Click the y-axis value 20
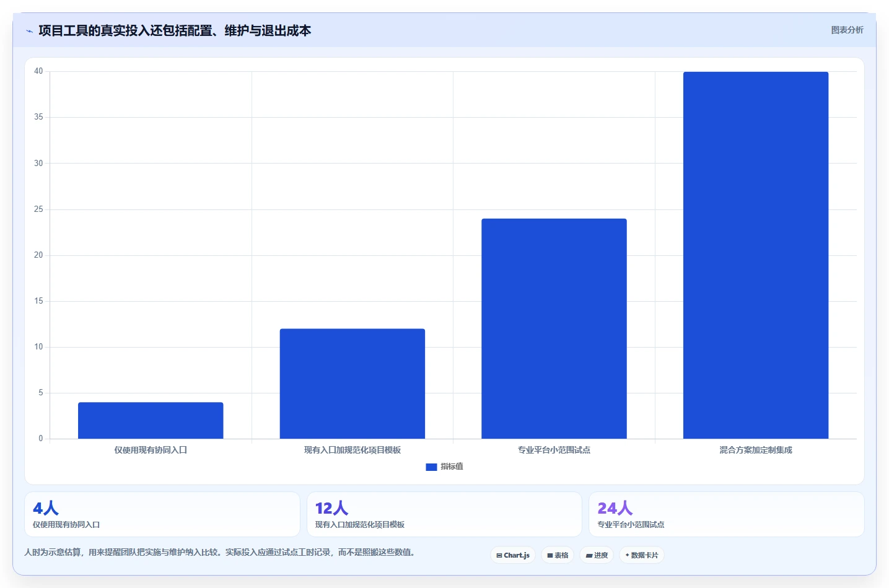This screenshot has width=889, height=588. (x=38, y=255)
